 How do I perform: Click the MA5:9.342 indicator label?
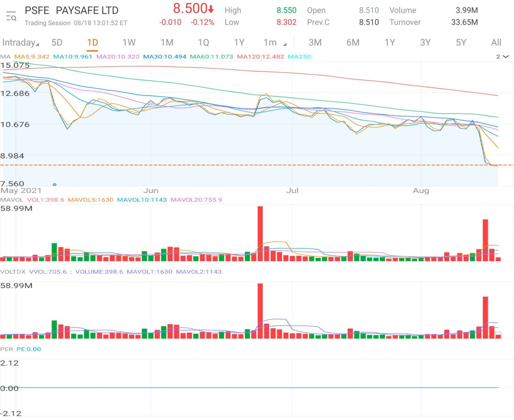[32, 57]
